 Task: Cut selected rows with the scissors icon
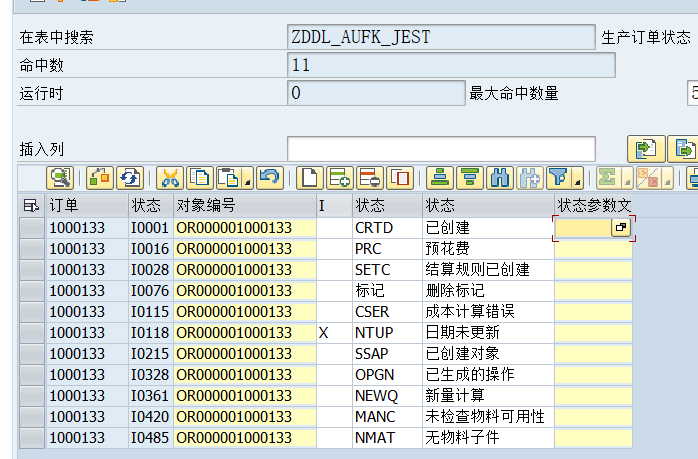coord(170,179)
